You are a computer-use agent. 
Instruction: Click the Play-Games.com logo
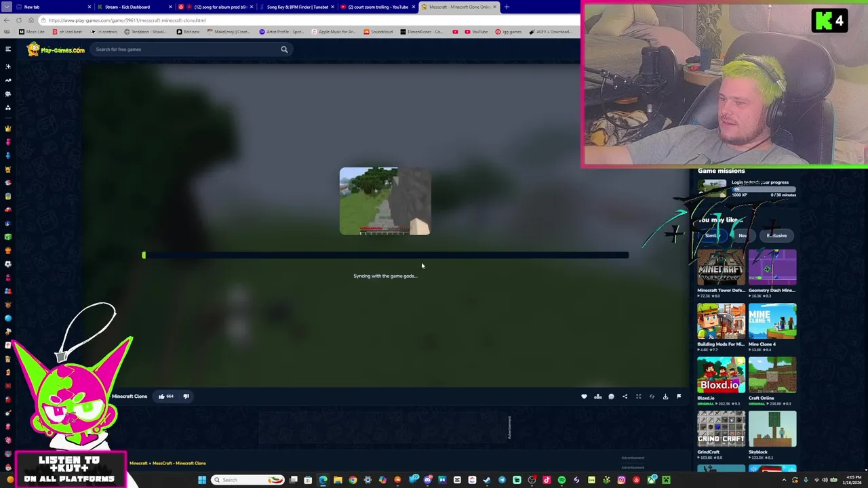tap(56, 49)
